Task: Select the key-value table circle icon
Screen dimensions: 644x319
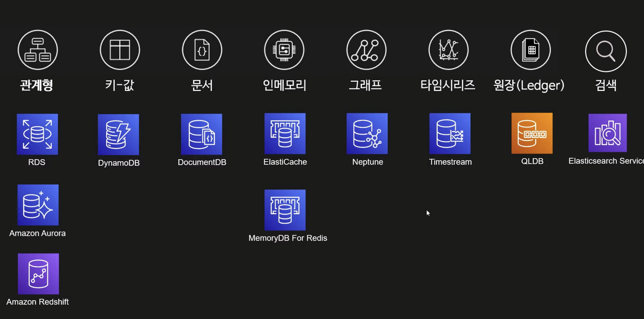Action: pos(120,50)
